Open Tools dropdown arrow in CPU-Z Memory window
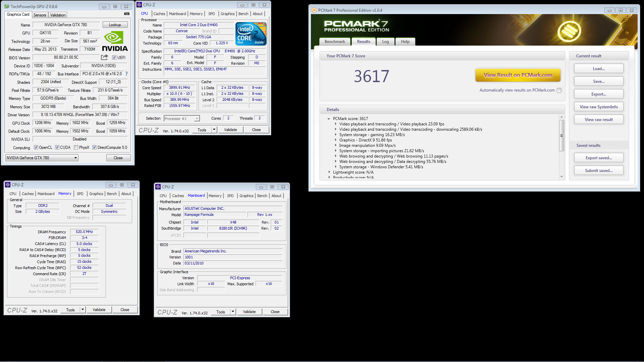The height and width of the screenshot is (362, 644). pyautogui.click(x=83, y=310)
